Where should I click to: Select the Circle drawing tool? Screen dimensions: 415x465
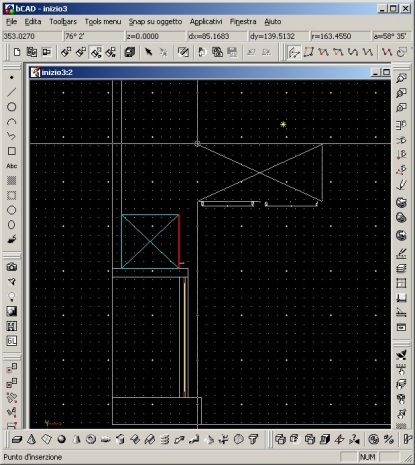point(12,107)
